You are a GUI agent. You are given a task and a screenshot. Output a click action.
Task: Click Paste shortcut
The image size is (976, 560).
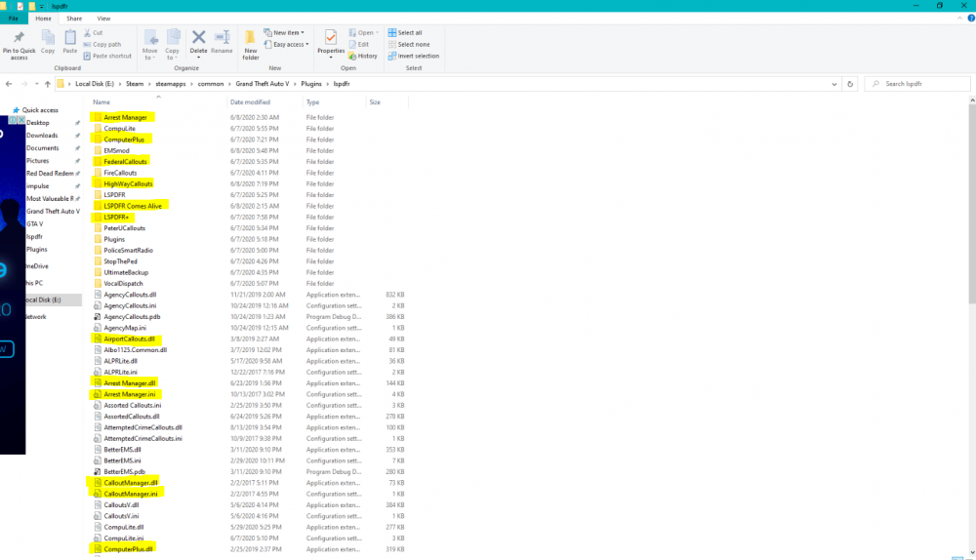tap(107, 56)
